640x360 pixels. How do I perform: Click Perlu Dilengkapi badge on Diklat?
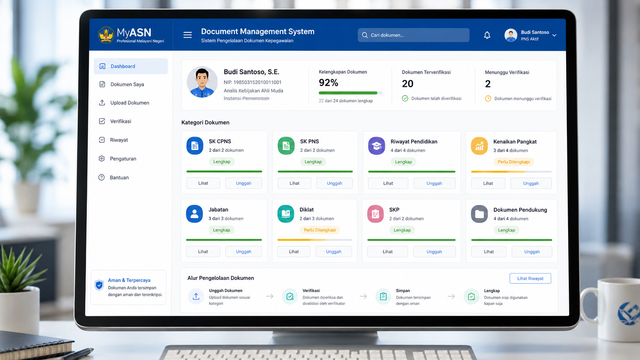(x=320, y=230)
